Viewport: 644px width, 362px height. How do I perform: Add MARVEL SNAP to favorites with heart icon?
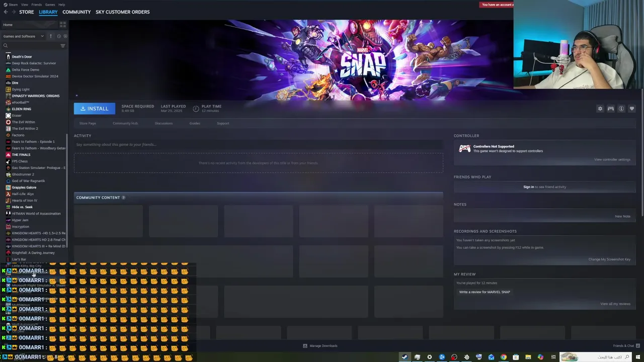(x=632, y=109)
